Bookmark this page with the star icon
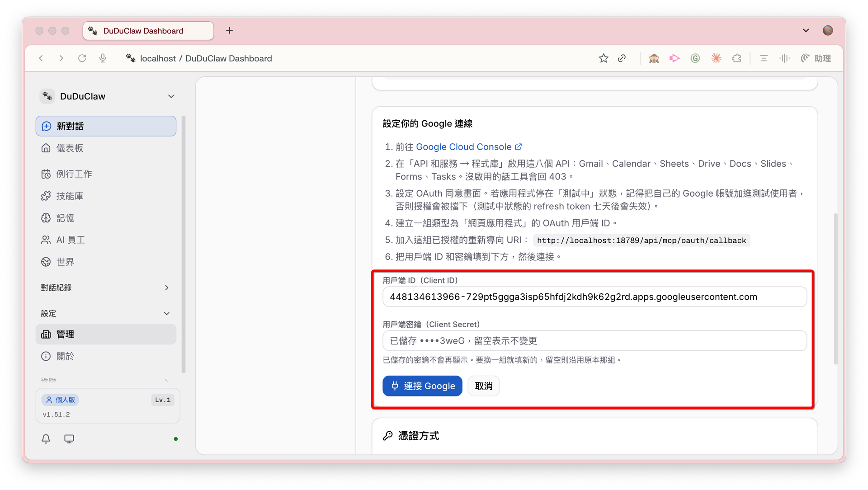This screenshot has width=868, height=490. click(604, 58)
